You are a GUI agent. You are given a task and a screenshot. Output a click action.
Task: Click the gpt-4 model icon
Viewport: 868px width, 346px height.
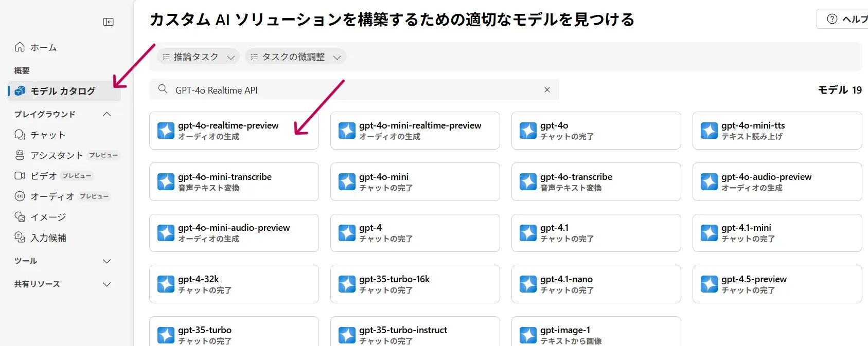click(x=347, y=233)
